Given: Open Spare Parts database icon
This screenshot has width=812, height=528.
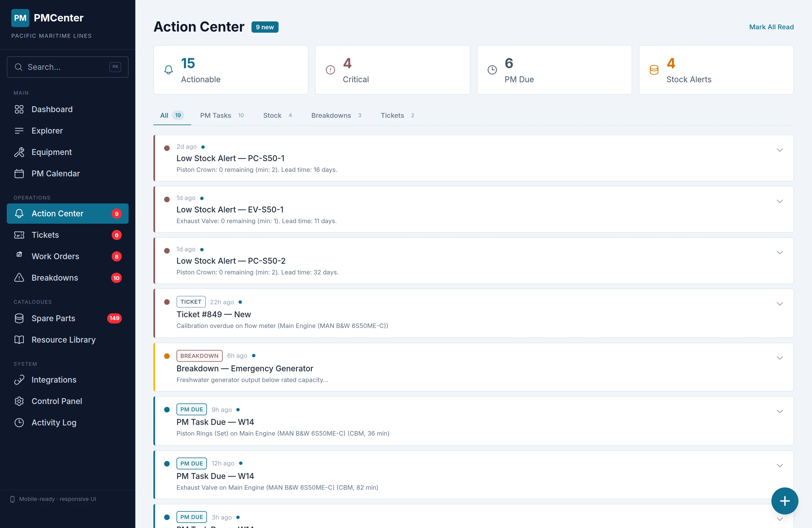Looking at the screenshot, I should [19, 318].
